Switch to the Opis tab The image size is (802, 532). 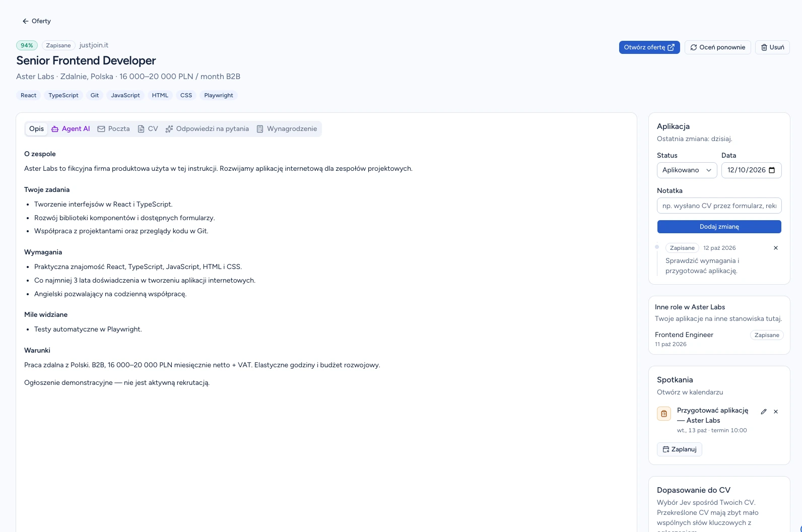point(36,129)
